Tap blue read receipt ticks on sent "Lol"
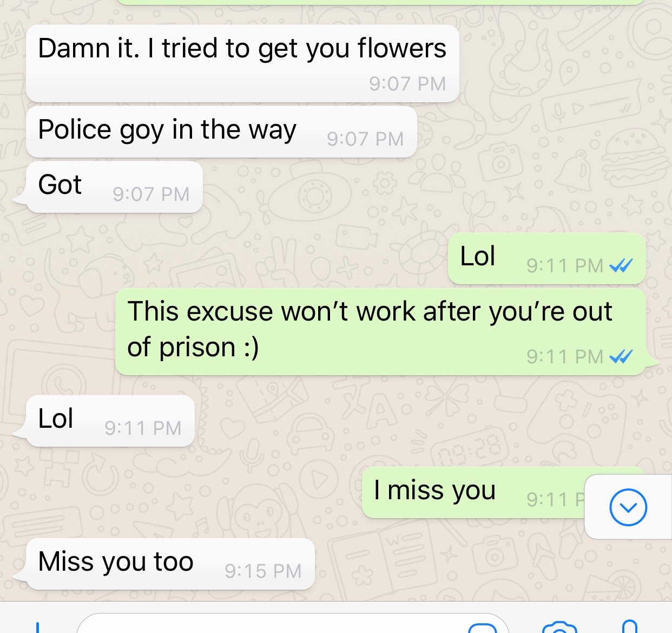This screenshot has height=633, width=672. [621, 265]
